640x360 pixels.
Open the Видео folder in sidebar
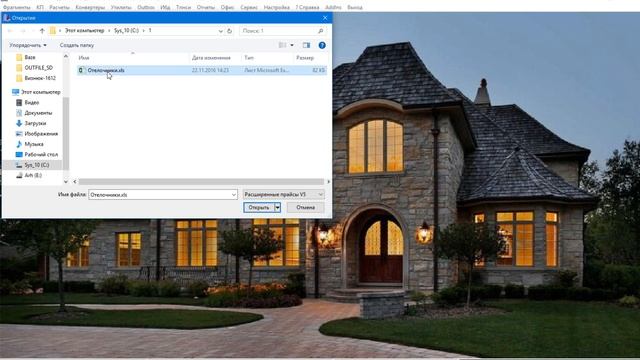click(31, 102)
